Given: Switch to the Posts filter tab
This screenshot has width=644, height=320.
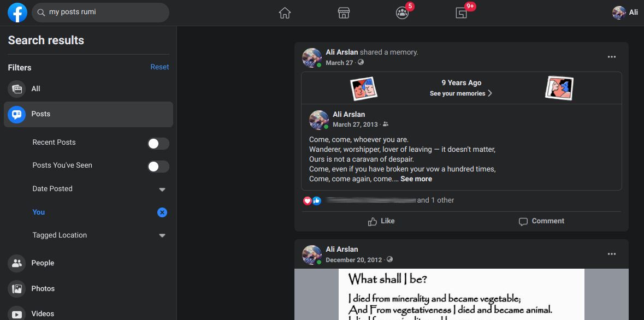Looking at the screenshot, I should coord(40,114).
